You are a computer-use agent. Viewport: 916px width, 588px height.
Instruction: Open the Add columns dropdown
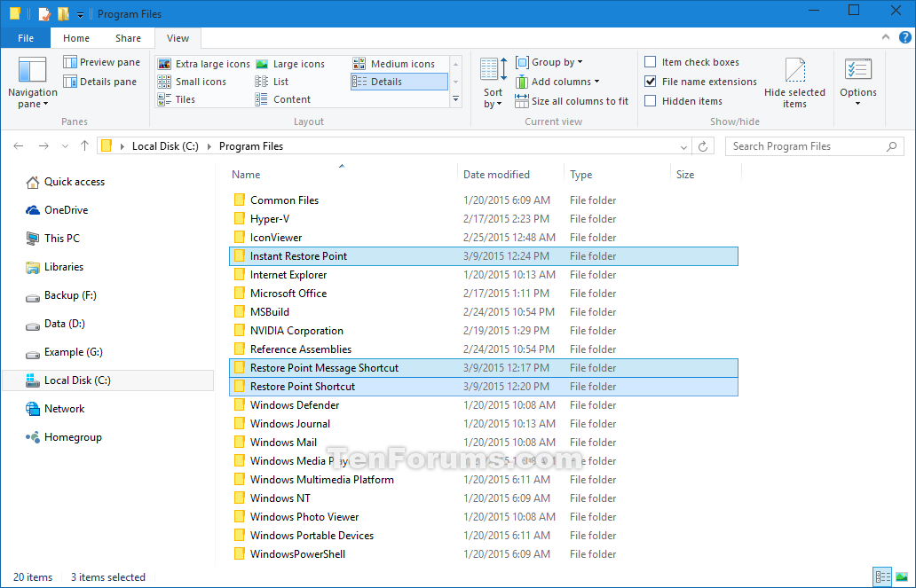[557, 82]
